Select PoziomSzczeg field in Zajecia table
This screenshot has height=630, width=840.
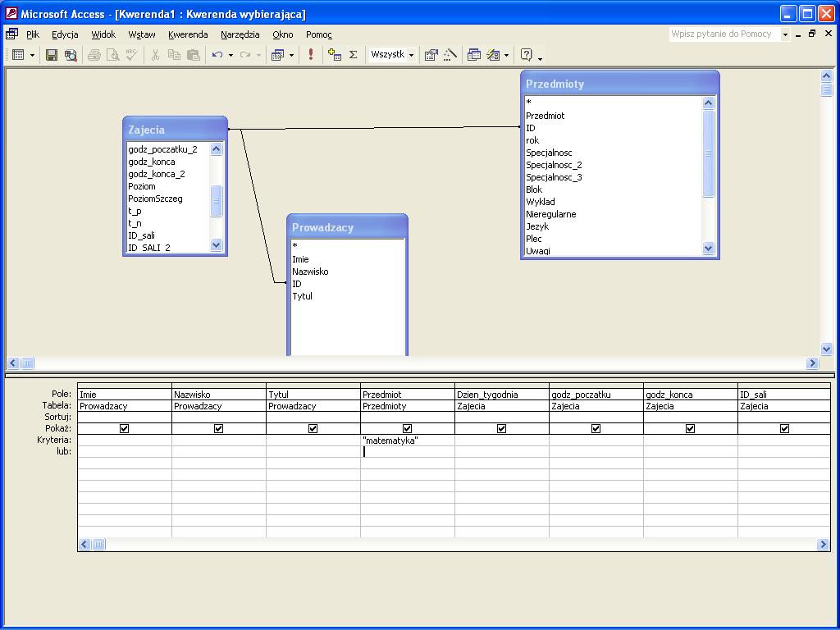click(155, 199)
